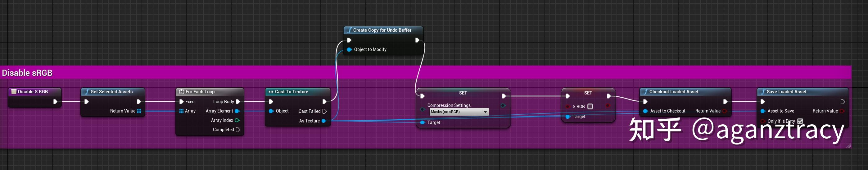
Task: Click the Object input pin on Cast To Texture
Action: 271,111
